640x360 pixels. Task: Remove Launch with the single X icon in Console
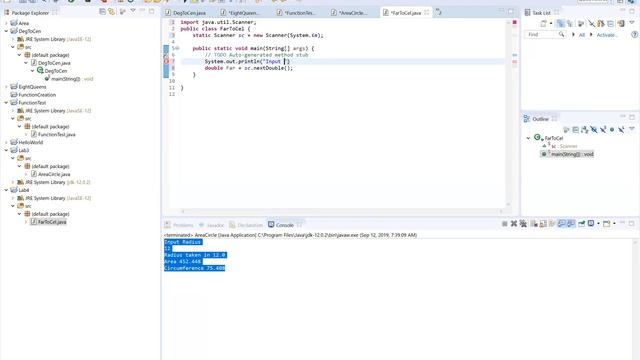(514, 224)
